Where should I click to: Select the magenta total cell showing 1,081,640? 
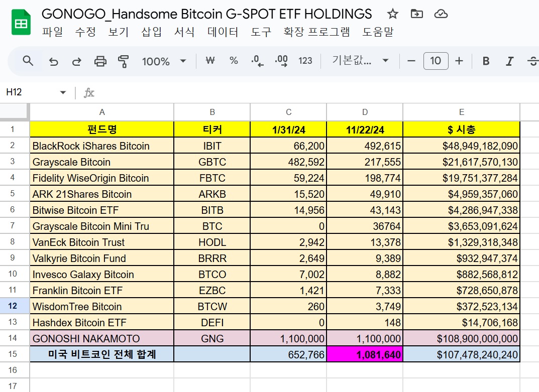[x=364, y=354]
